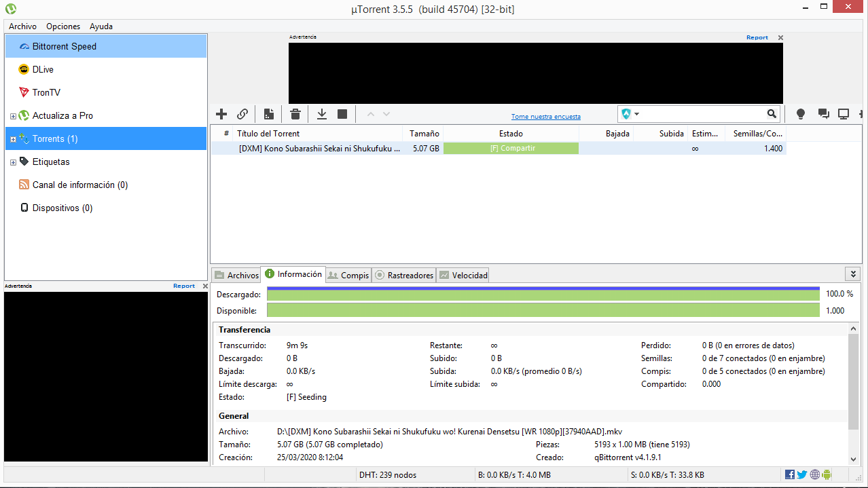
Task: Click the Descargado progress bar
Action: tap(543, 294)
